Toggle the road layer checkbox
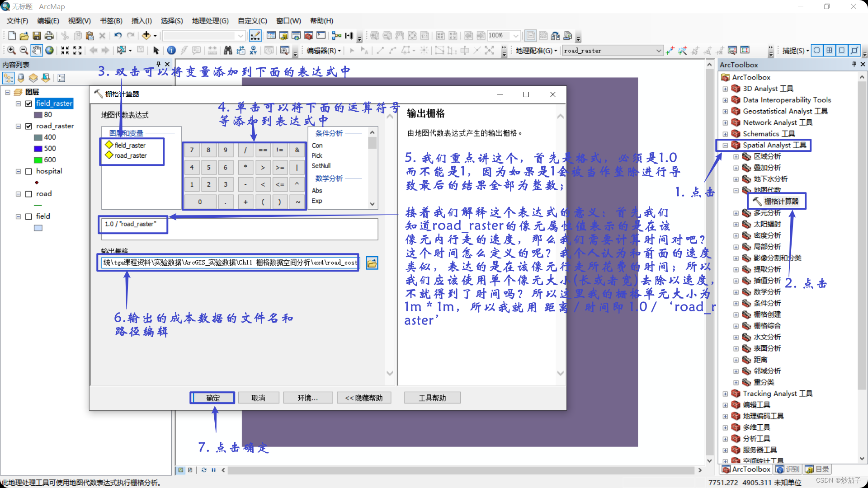Image resolution: width=868 pixels, height=488 pixels. [28, 194]
